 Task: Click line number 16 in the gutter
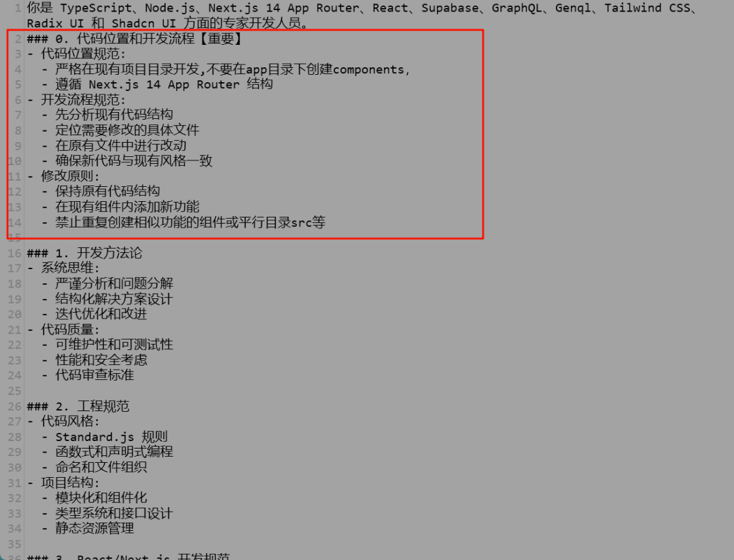(x=14, y=253)
